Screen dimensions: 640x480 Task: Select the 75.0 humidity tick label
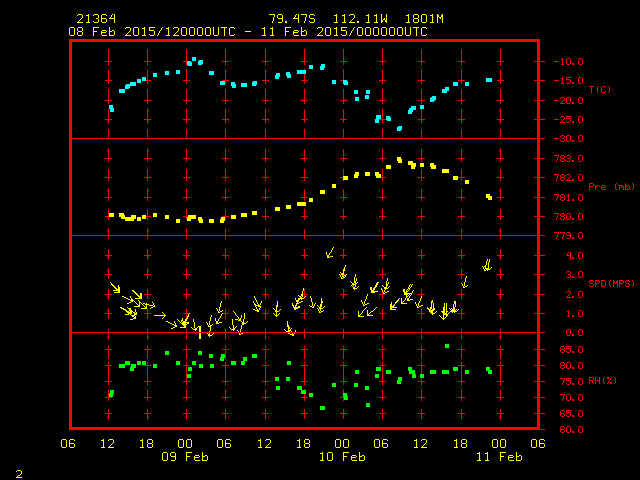pos(571,382)
